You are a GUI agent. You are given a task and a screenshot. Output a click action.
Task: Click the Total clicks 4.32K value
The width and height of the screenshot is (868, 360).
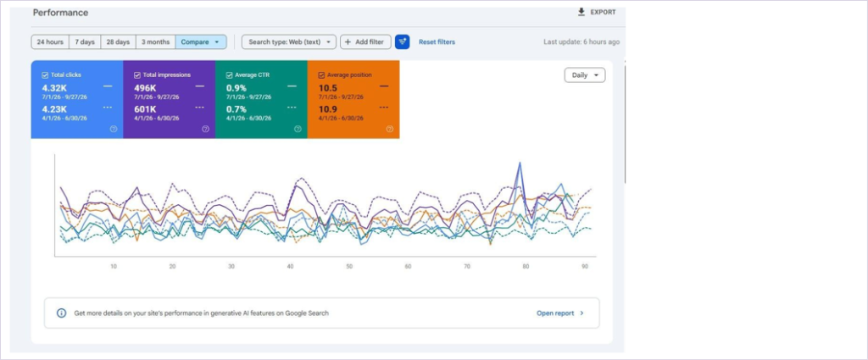click(x=54, y=87)
